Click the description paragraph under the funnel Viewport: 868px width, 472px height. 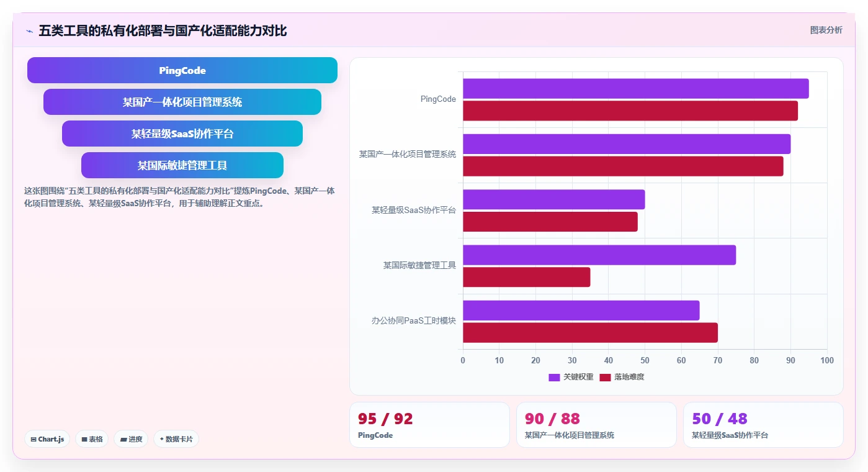click(179, 197)
